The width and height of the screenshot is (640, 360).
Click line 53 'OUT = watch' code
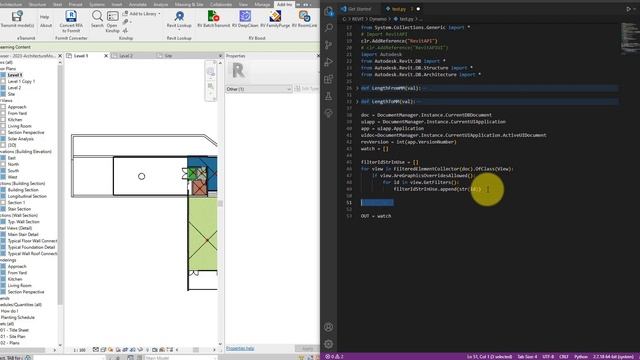376,216
